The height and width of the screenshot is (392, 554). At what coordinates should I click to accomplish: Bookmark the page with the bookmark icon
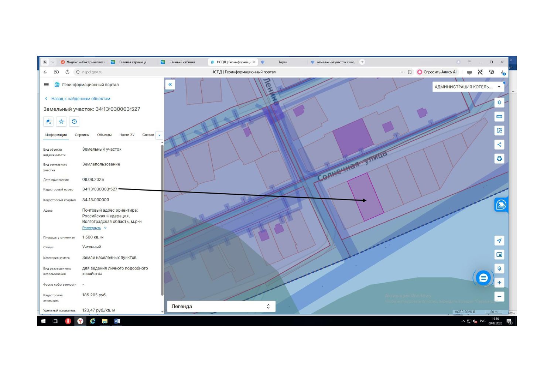tap(410, 72)
